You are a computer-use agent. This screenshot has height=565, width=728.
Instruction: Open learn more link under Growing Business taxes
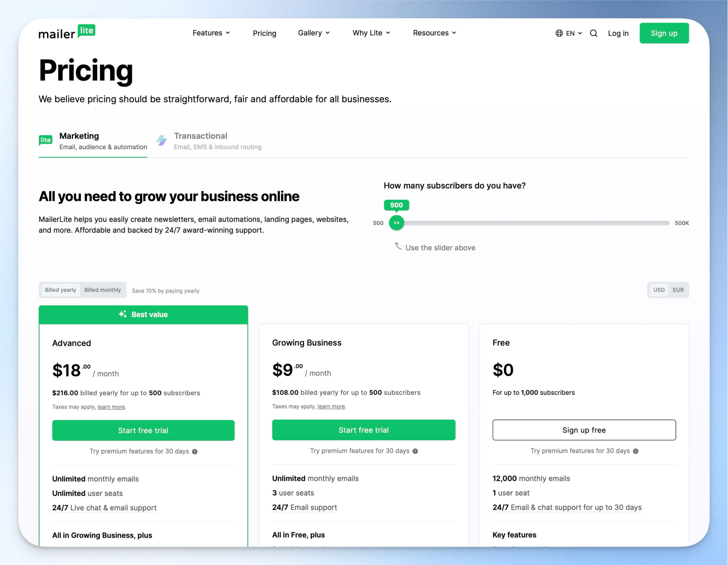click(331, 406)
